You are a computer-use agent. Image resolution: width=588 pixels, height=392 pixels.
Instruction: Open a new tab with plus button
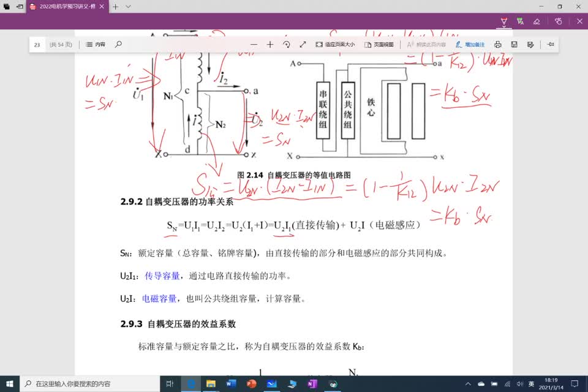[116, 6]
